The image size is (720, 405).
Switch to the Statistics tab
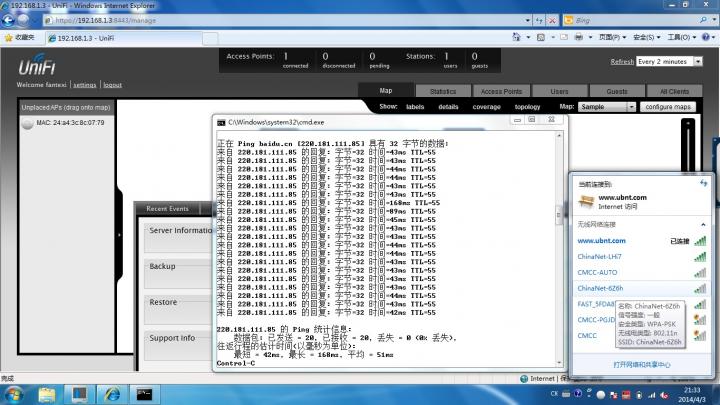pyautogui.click(x=443, y=91)
